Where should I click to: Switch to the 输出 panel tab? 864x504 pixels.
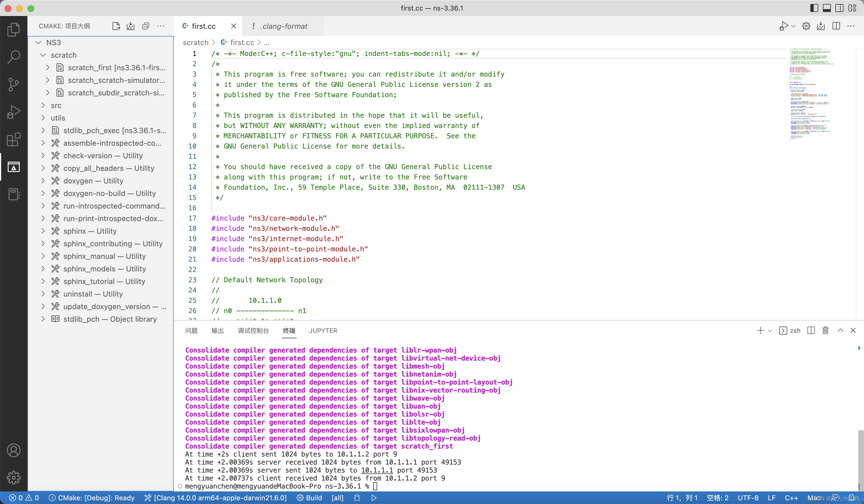[218, 331]
